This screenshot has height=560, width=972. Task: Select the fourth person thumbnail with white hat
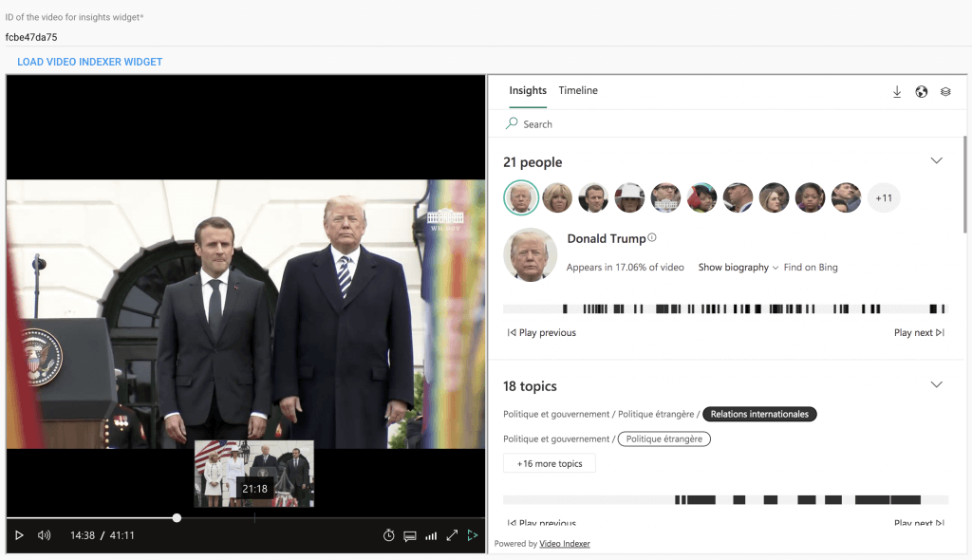pyautogui.click(x=629, y=197)
